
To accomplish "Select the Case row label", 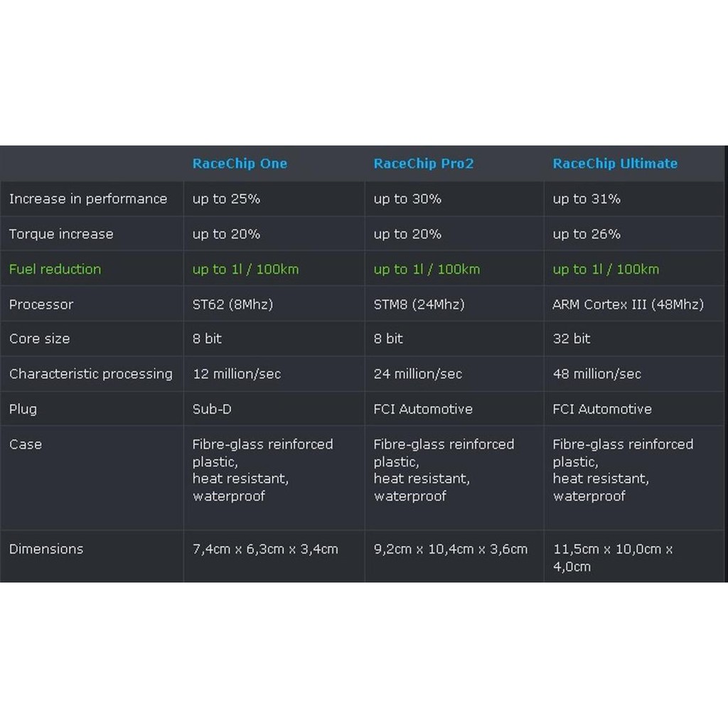I will (x=26, y=444).
